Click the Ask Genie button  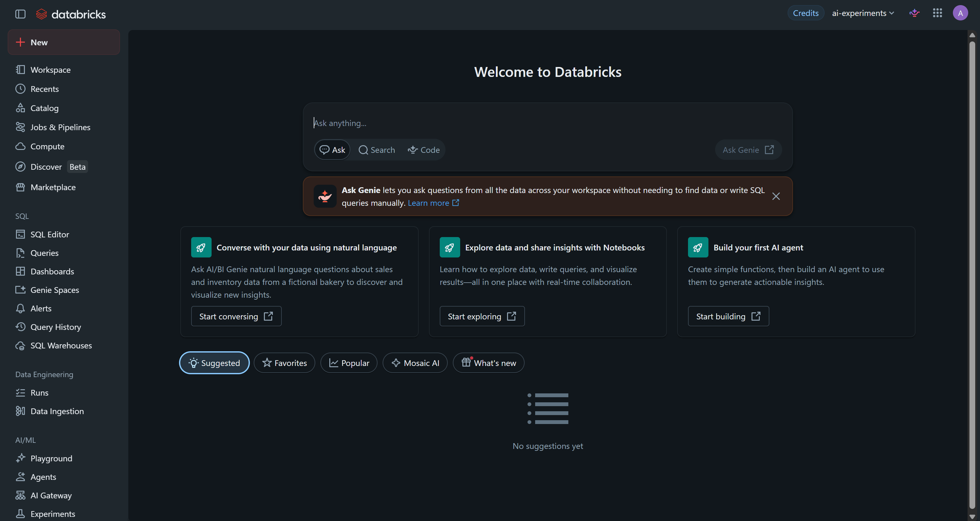click(748, 150)
